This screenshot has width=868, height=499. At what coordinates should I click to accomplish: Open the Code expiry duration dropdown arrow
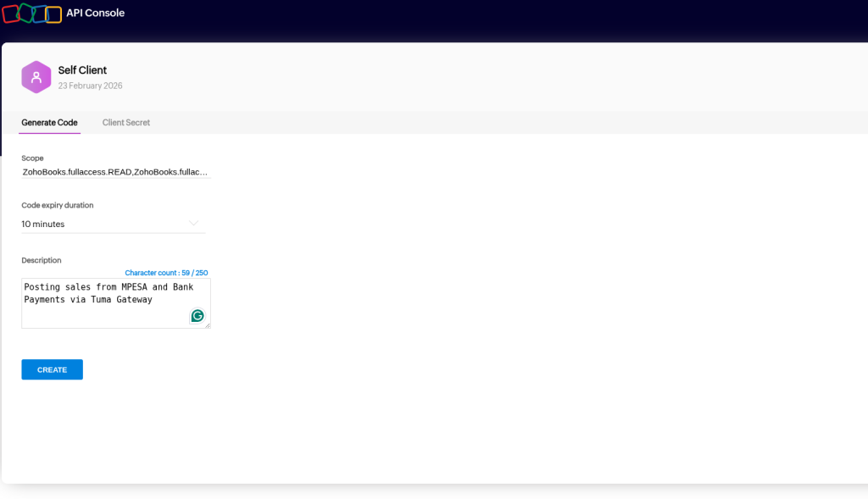(x=193, y=224)
